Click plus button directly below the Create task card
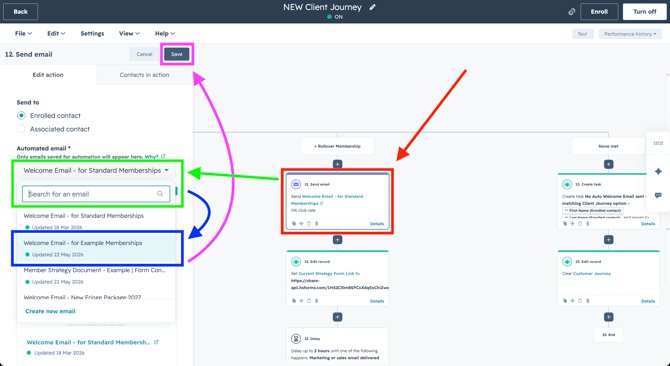The width and height of the screenshot is (670, 366). coord(609,240)
